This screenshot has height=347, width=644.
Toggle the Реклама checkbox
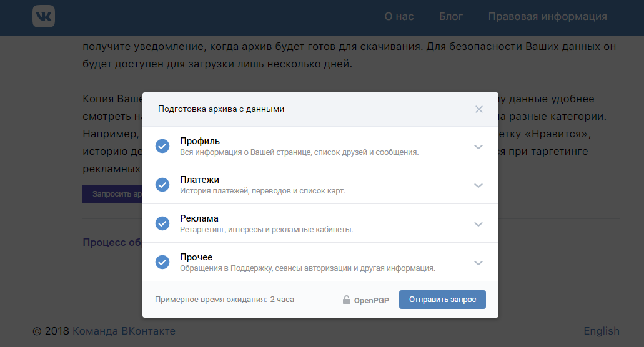(x=162, y=223)
